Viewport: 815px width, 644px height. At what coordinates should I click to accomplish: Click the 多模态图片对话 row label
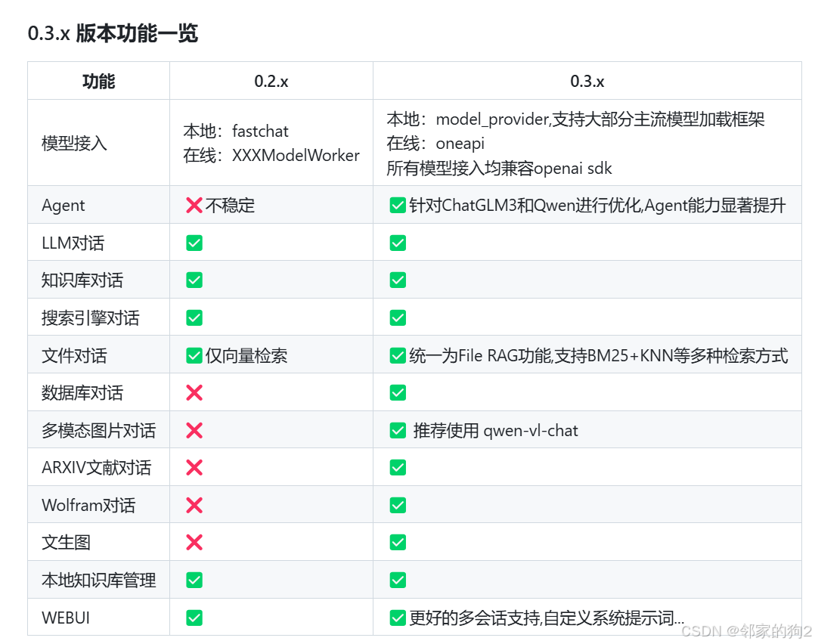pyautogui.click(x=99, y=430)
